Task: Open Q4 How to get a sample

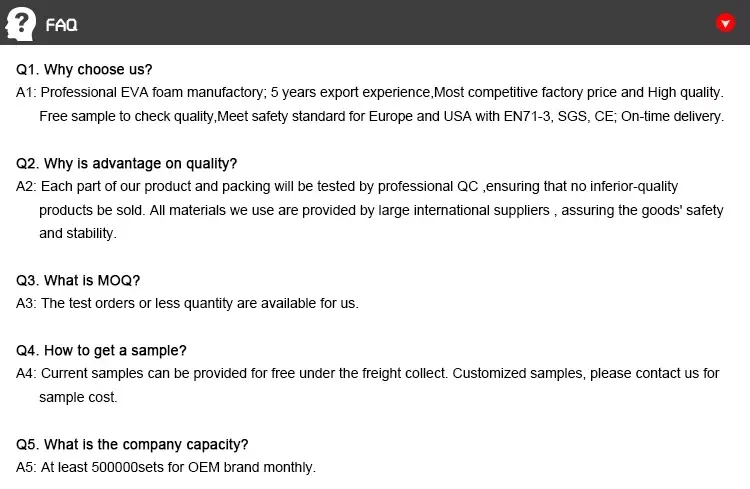Action: pyautogui.click(x=101, y=350)
